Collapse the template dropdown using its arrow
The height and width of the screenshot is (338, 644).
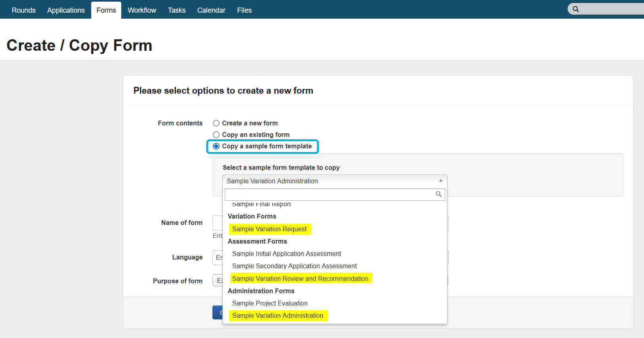440,181
